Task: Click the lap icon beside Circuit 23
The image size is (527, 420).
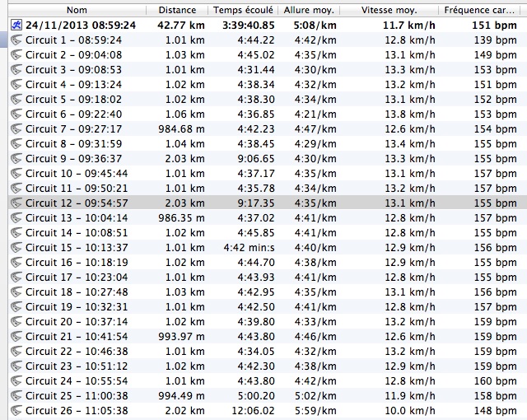Action: click(16, 366)
